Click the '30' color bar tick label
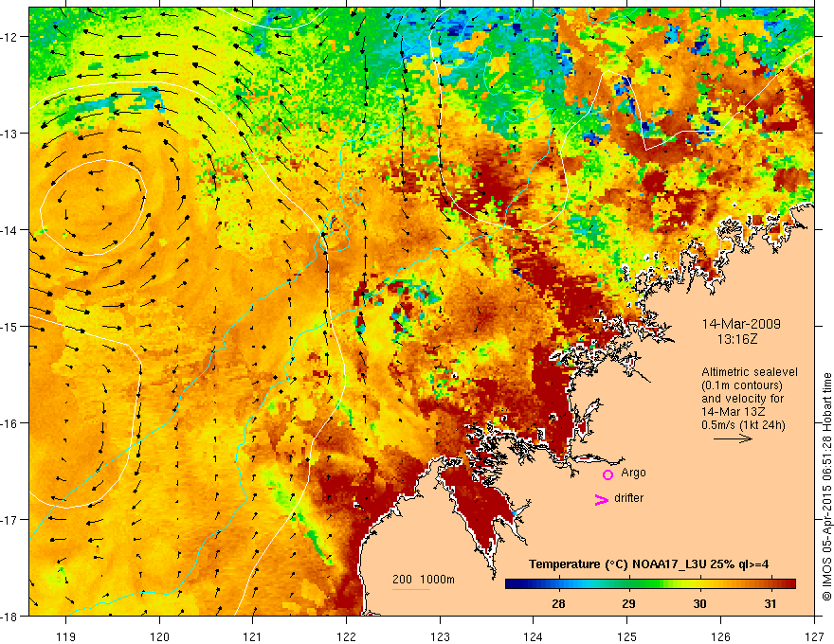 (699, 603)
